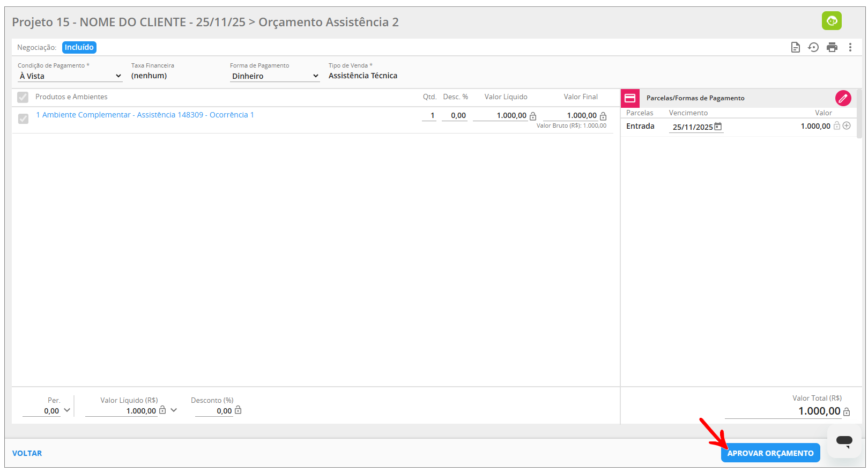Click the Valor Total (R$) 1.000,00 field
868x472 pixels.
pyautogui.click(x=783, y=411)
